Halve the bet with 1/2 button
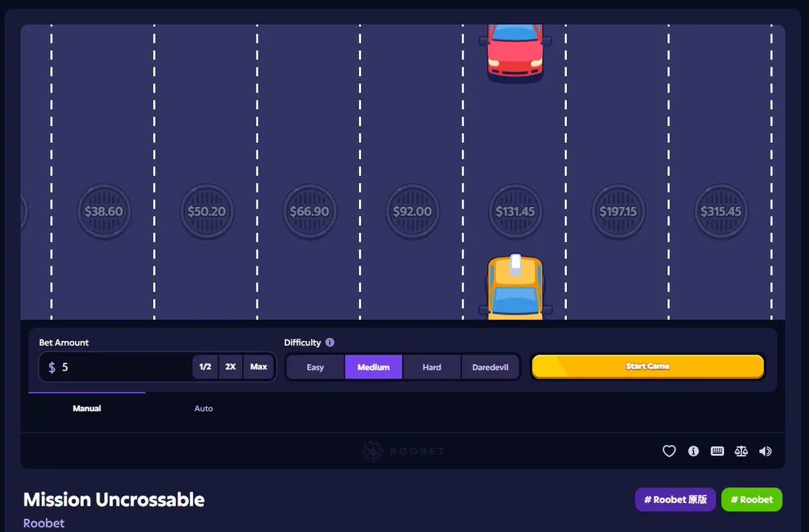This screenshot has width=809, height=532. click(205, 367)
